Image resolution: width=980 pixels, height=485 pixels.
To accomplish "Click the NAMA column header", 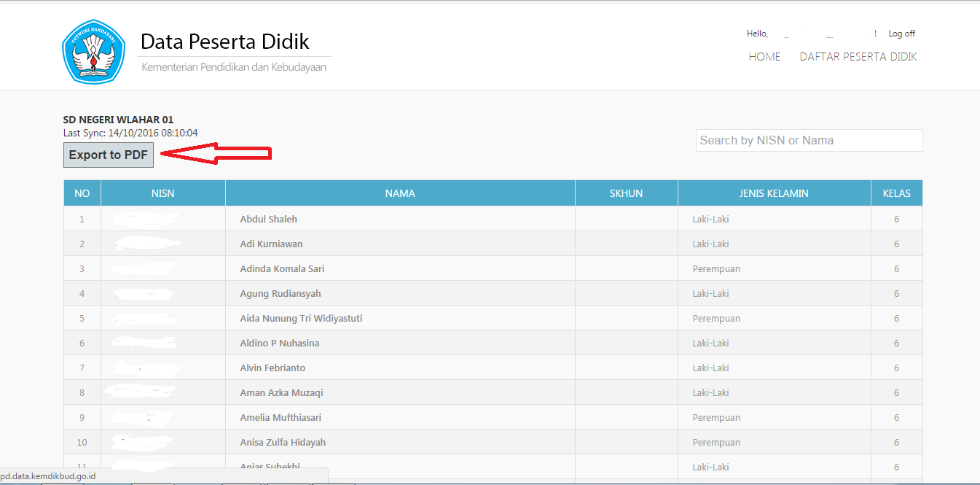I will click(400, 193).
